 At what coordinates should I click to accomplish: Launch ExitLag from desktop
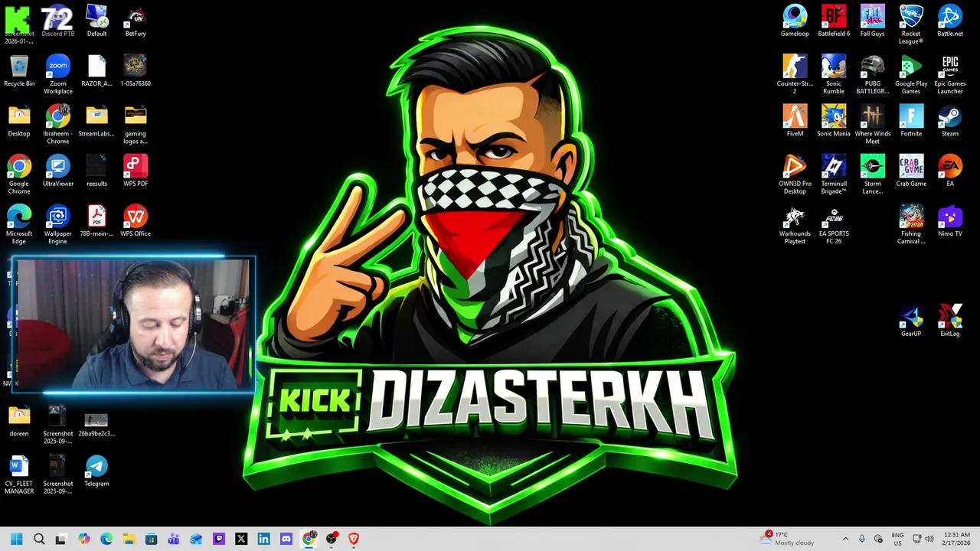pos(950,320)
